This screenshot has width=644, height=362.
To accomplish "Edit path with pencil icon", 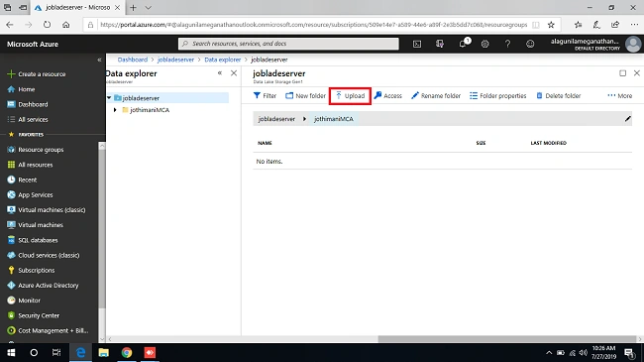I will coord(627,119).
